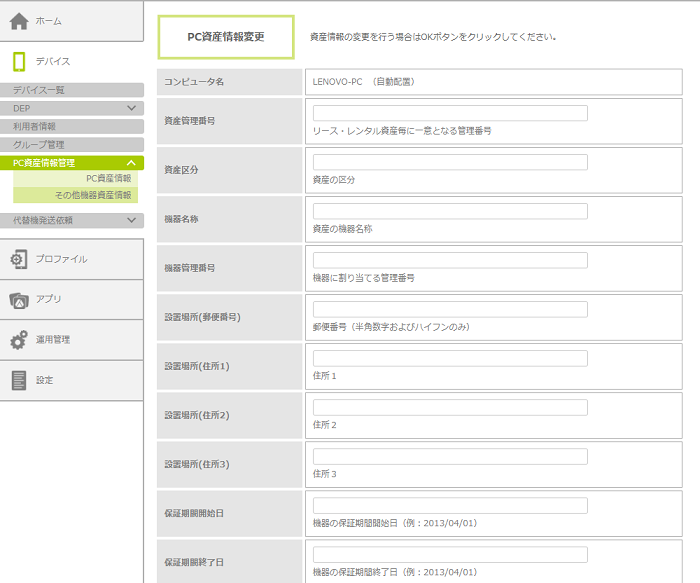The image size is (700, 583).
Task: Expand the DEP submenu chevron
Action: [x=131, y=108]
